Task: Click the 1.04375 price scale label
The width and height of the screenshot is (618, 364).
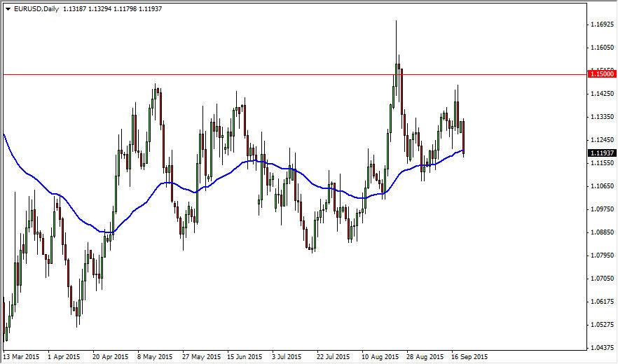Action: click(602, 348)
